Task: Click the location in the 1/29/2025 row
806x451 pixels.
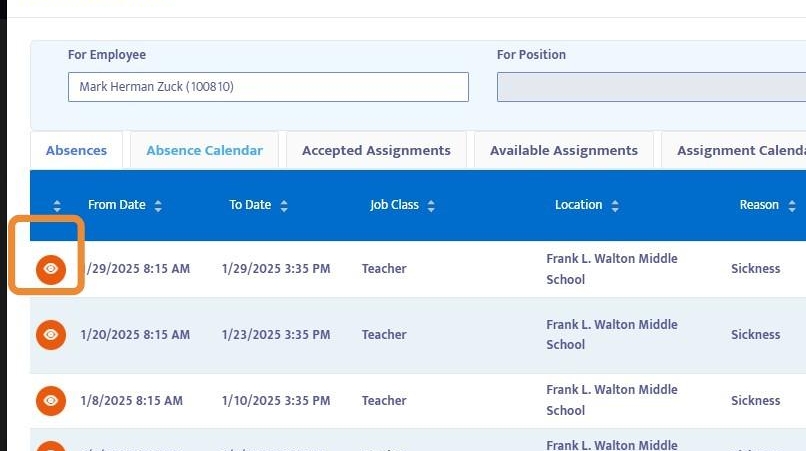Action: pos(612,269)
